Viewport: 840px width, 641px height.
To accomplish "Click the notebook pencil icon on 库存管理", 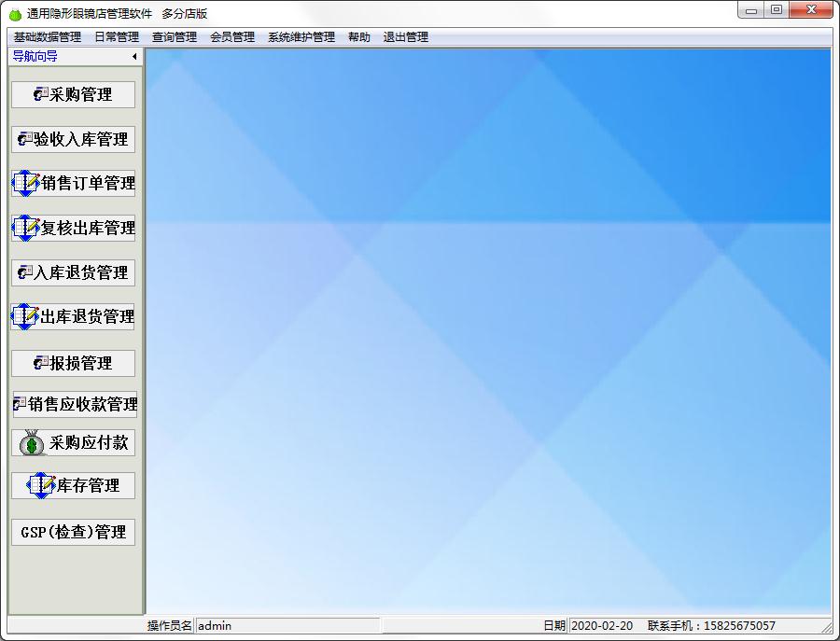I will click(41, 486).
